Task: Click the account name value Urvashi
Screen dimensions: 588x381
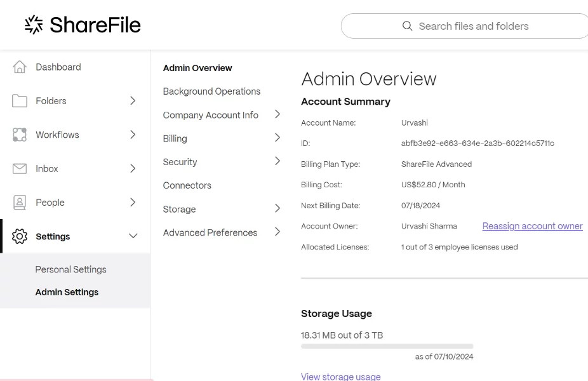Action: point(415,123)
